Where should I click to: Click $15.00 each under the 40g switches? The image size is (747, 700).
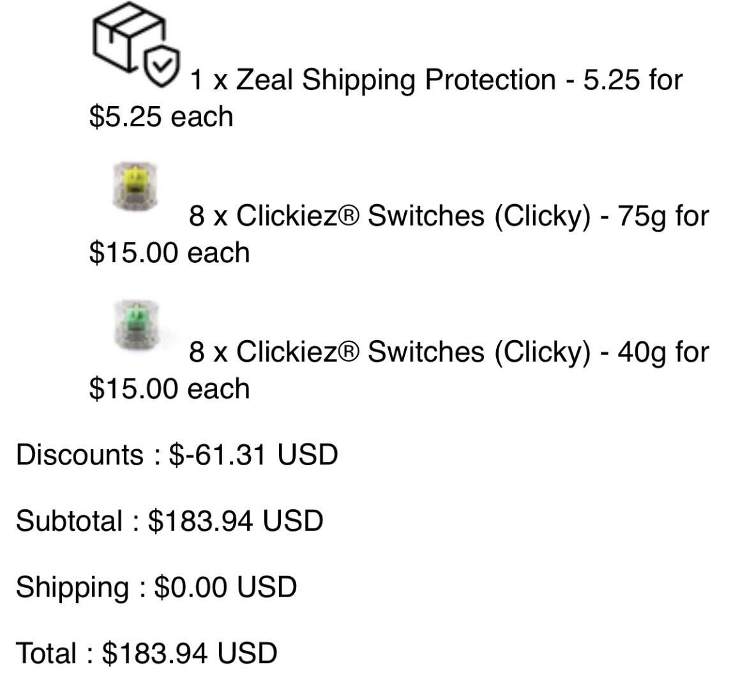point(169,389)
